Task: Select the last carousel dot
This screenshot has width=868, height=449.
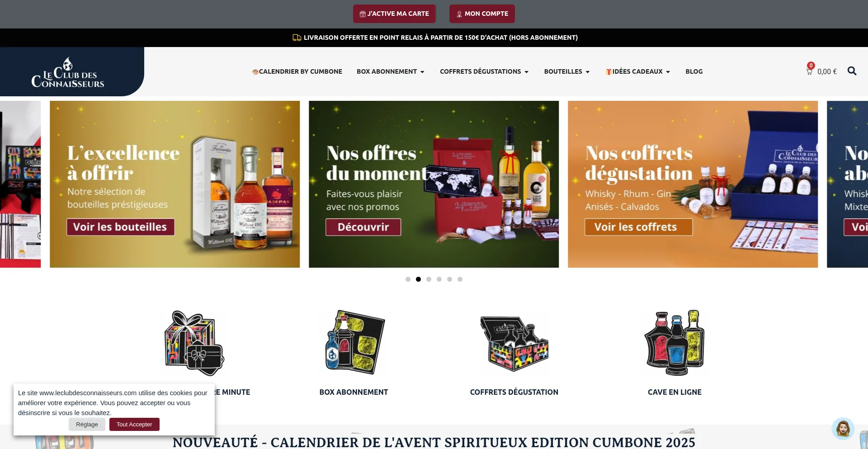Action: [x=460, y=279]
